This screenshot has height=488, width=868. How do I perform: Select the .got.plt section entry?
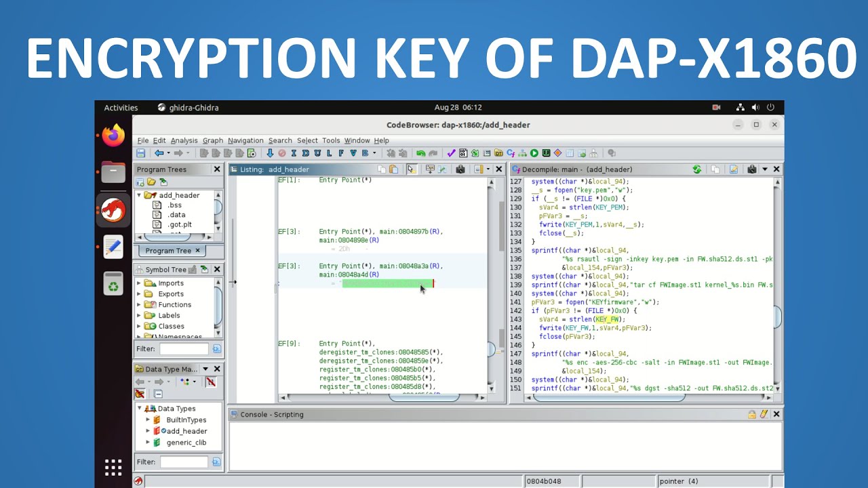click(x=179, y=224)
